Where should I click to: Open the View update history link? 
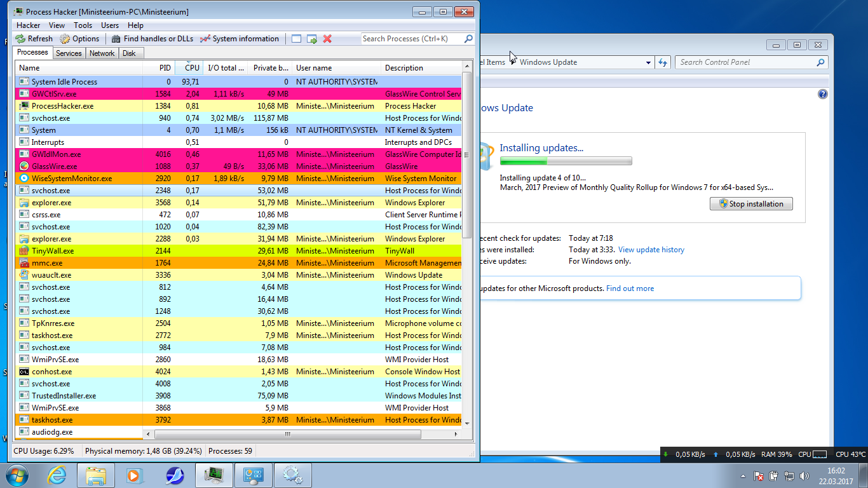click(651, 250)
